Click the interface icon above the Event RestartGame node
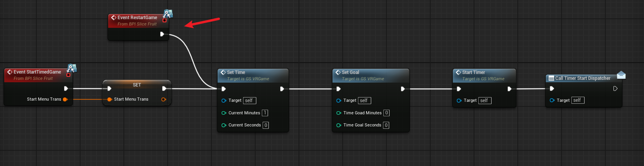Image resolution: width=644 pixels, height=166 pixels. click(x=168, y=14)
